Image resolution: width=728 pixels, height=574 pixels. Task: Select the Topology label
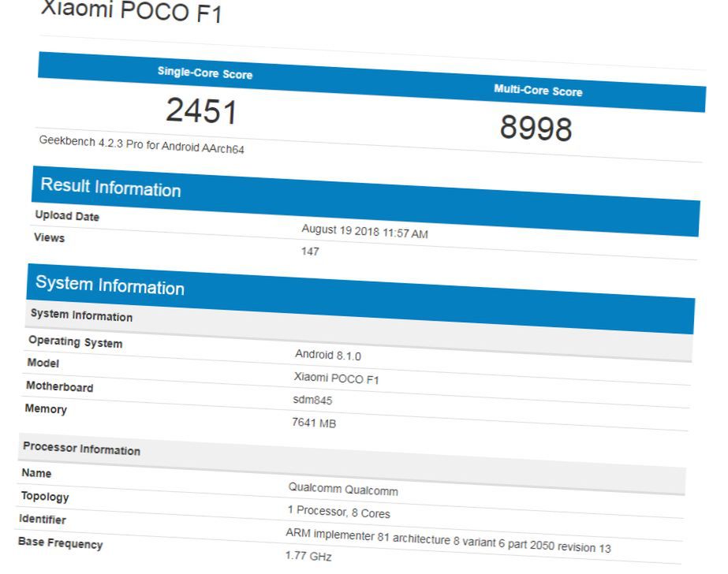coord(45,497)
